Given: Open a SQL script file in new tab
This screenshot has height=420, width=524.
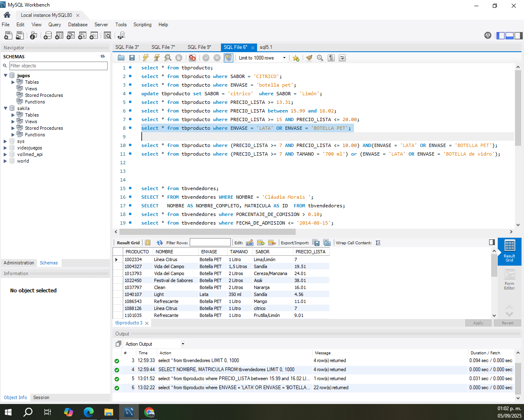Looking at the screenshot, I should pos(20,36).
